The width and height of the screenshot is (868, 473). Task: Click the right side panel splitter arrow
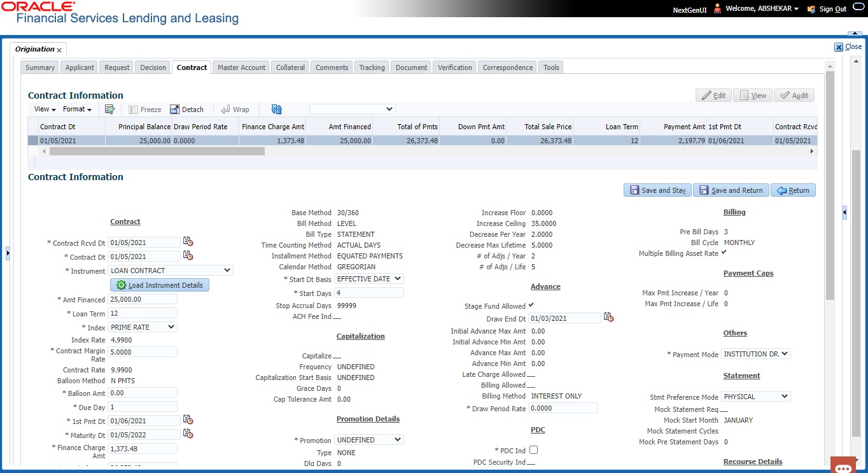click(x=844, y=213)
